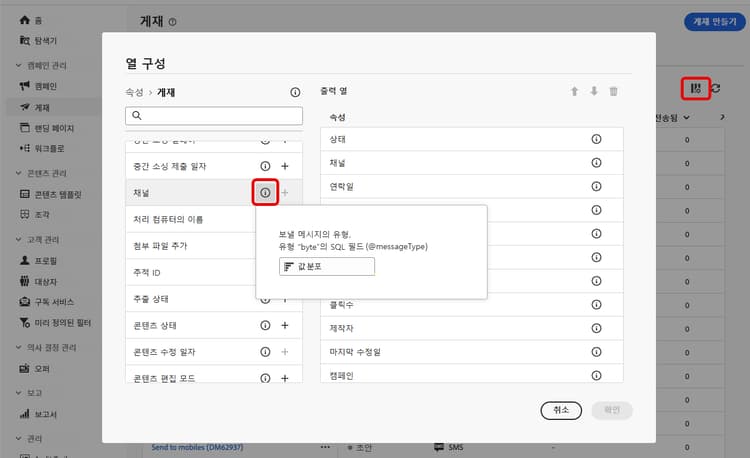Screen dimensions: 750x458
Task: Show info for 제작자 output column
Action: pyautogui.click(x=596, y=328)
